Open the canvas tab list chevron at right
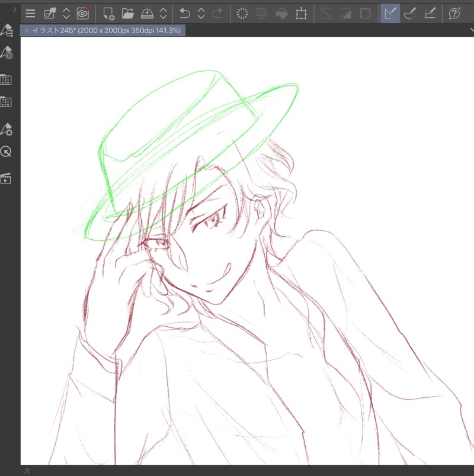Screen dimensions: 474x476 (x=471, y=30)
